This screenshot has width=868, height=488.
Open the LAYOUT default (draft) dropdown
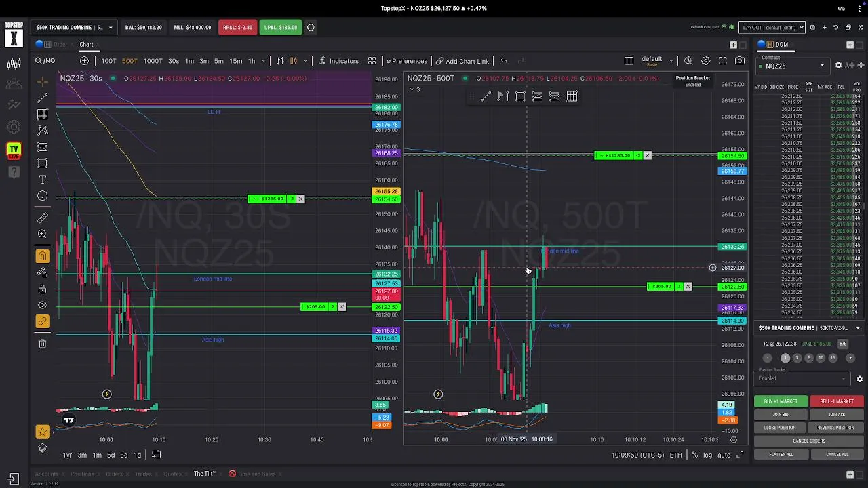pos(772,28)
